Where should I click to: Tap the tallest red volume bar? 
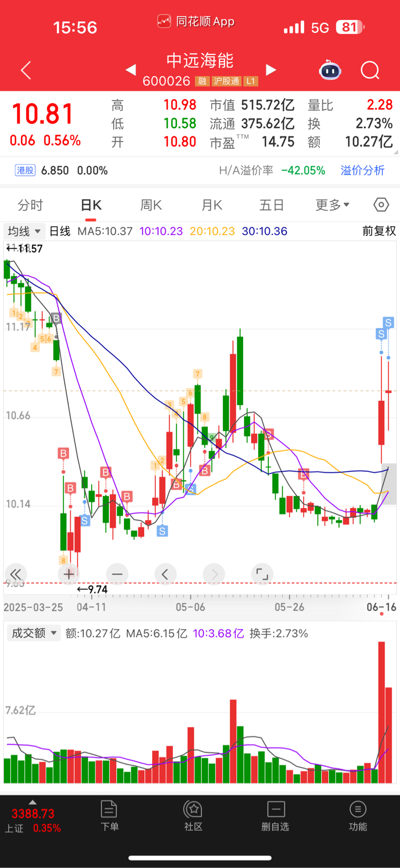(382, 712)
